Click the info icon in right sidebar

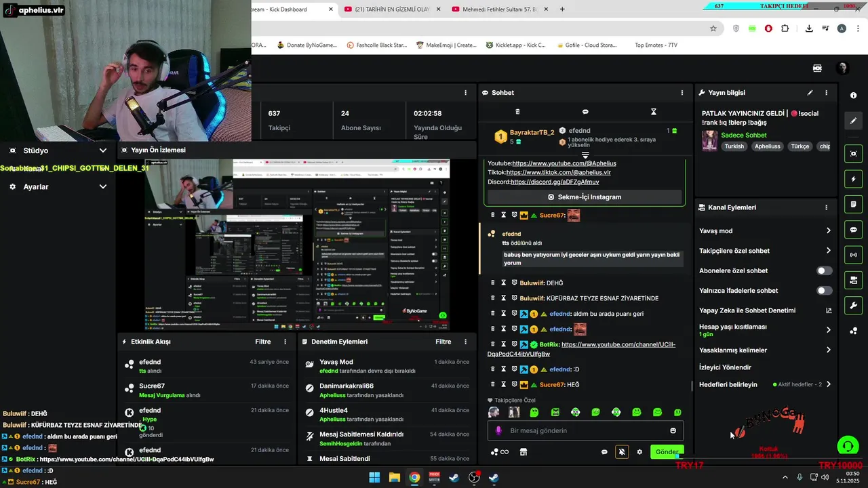[x=854, y=96]
